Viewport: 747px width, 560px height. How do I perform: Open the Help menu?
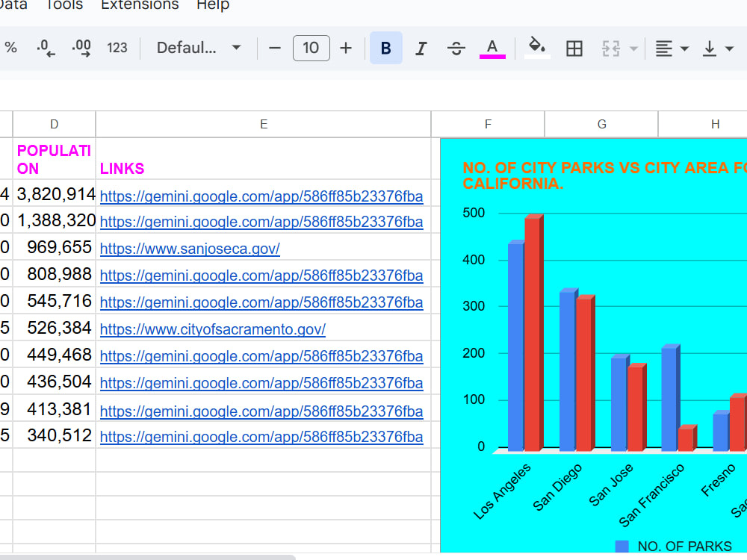(213, 4)
